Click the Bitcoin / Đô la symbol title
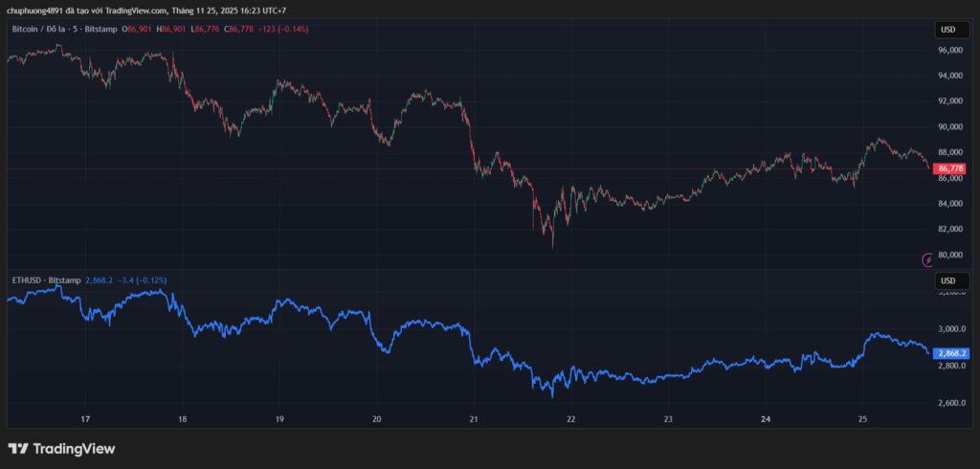Screen dimensions: 980x469 tap(45, 30)
